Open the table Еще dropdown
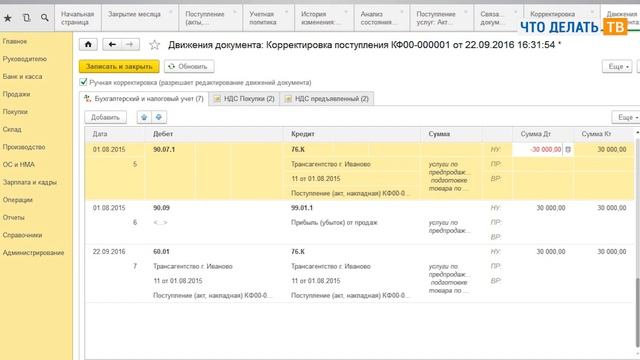 coord(626,117)
